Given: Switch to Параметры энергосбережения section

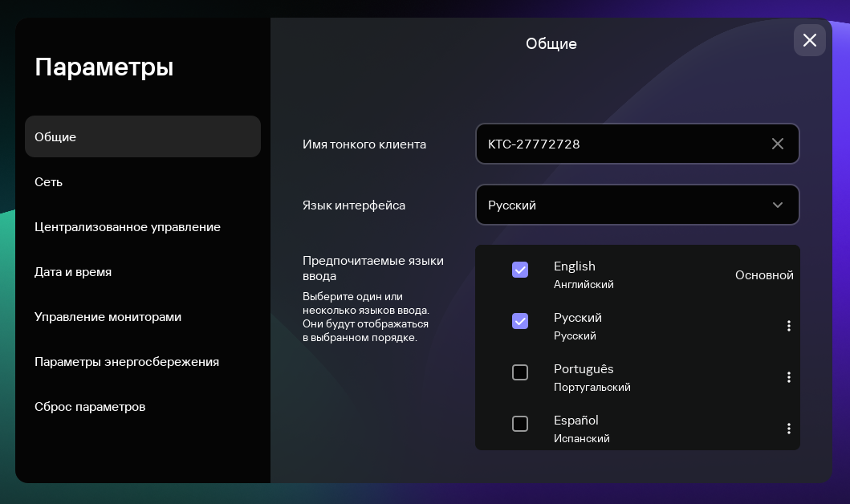Looking at the screenshot, I should coord(127,362).
